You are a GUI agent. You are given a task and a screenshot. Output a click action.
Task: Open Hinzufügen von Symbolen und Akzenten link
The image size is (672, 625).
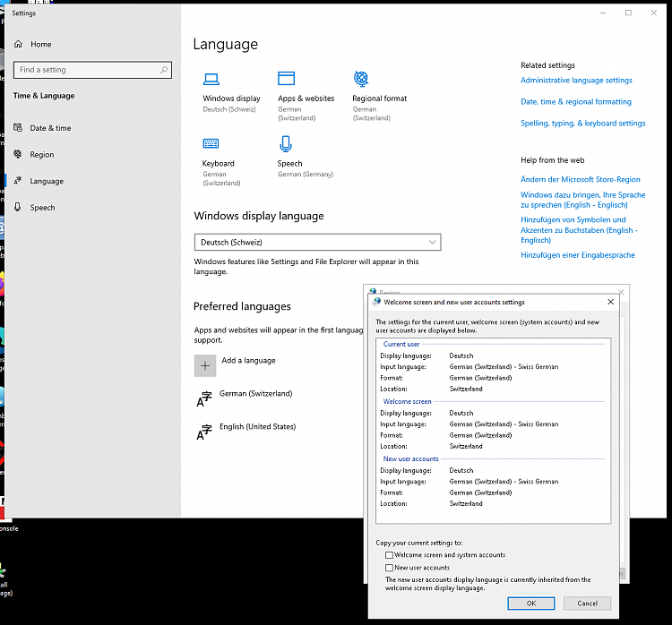pos(579,229)
